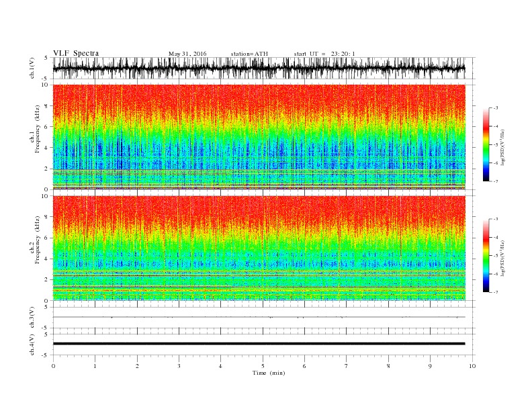The image size is (532, 411).
Task: Click the "8" kHz tick on ch.1 spectrogram
Action: 47,106
